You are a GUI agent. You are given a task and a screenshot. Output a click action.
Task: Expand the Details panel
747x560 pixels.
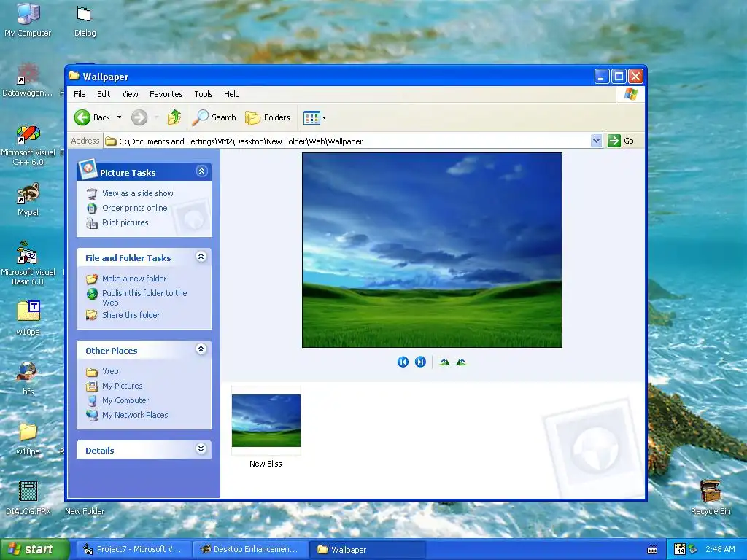coord(201,449)
